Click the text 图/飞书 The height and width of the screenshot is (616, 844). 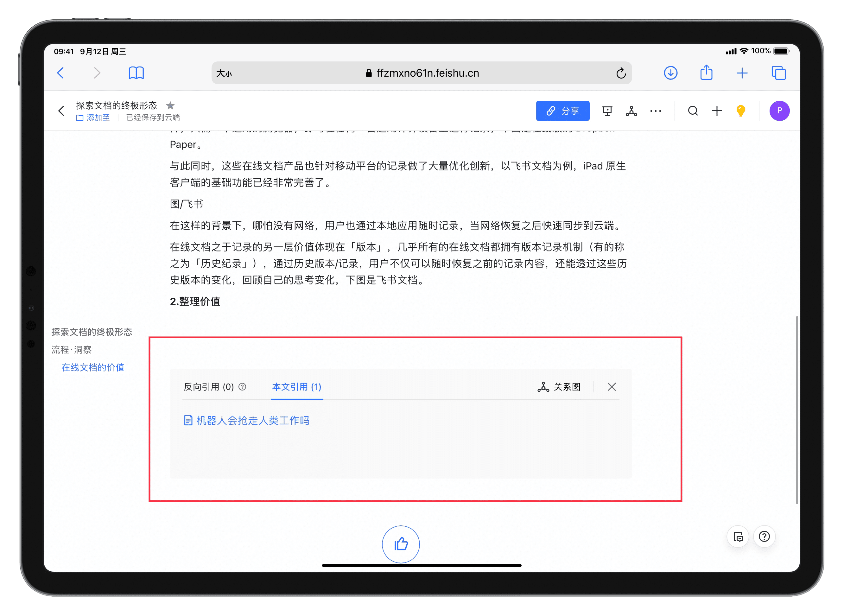(x=187, y=204)
